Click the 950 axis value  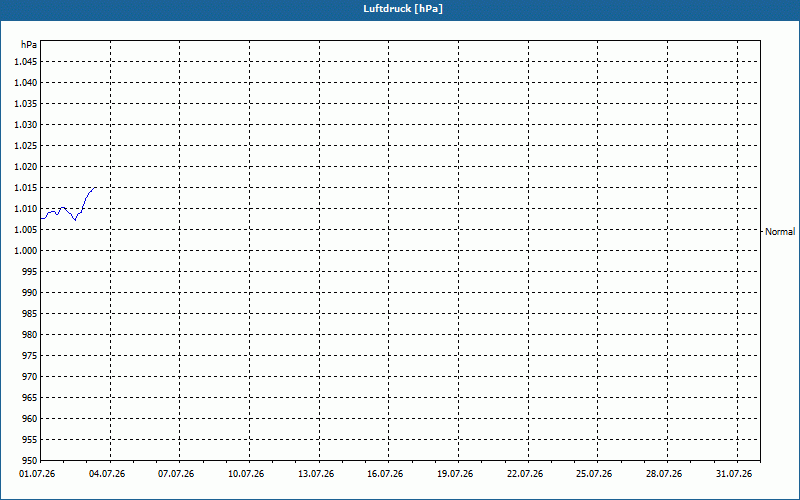pyautogui.click(x=30, y=461)
